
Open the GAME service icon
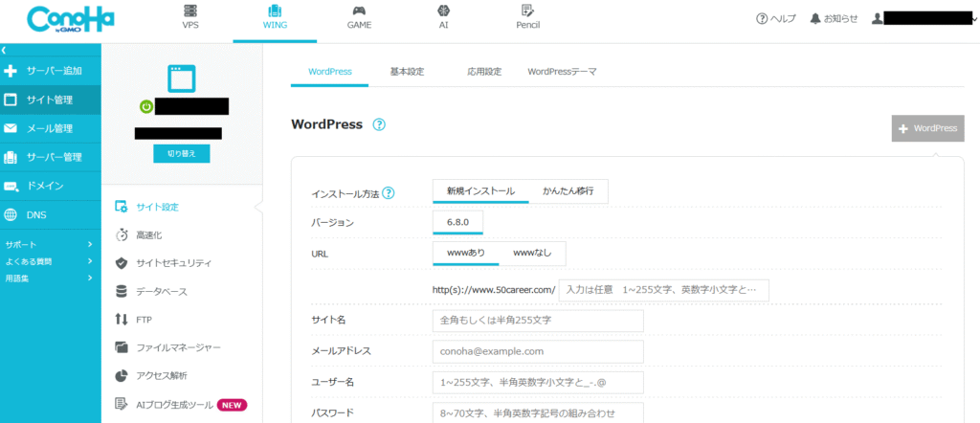click(359, 11)
